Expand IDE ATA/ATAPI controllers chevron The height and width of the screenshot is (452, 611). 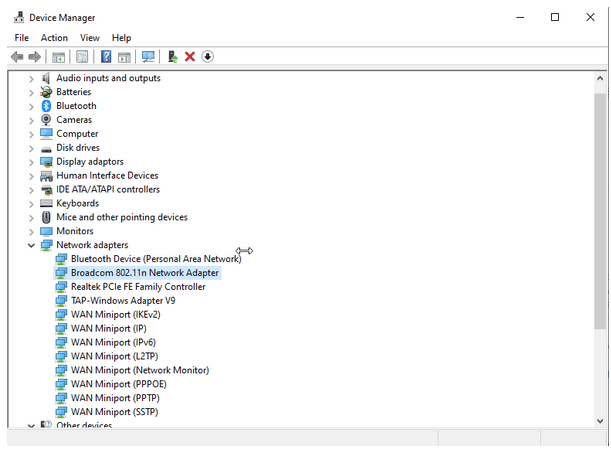[x=31, y=190]
